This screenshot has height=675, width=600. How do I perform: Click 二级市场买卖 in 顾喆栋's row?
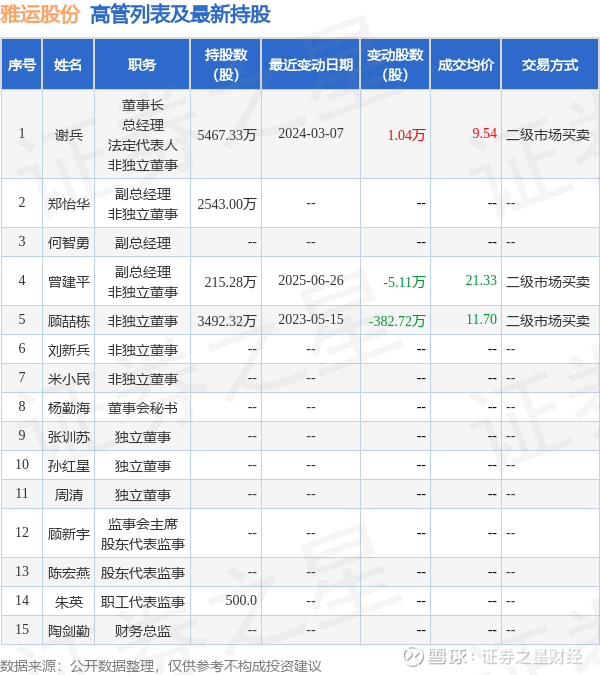pos(548,321)
